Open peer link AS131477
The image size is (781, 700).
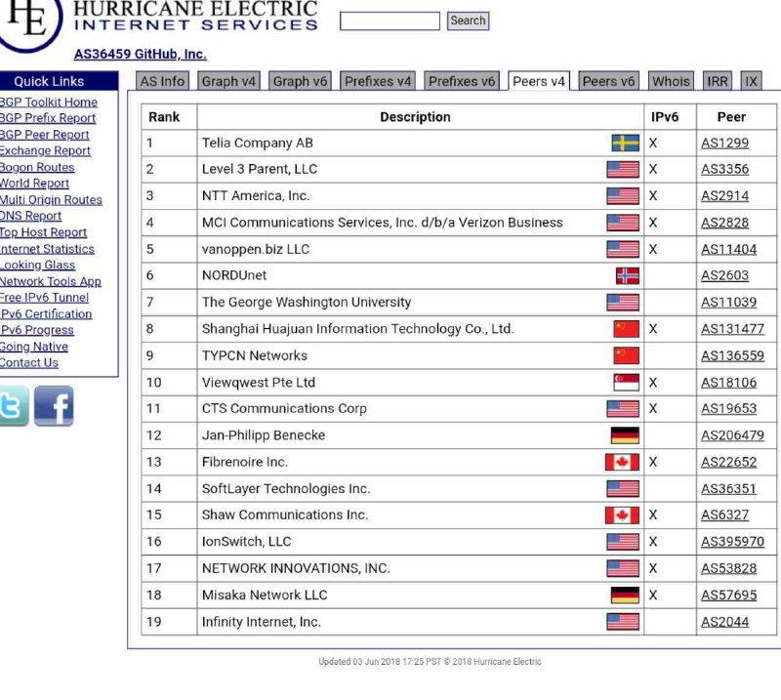pyautogui.click(x=733, y=329)
